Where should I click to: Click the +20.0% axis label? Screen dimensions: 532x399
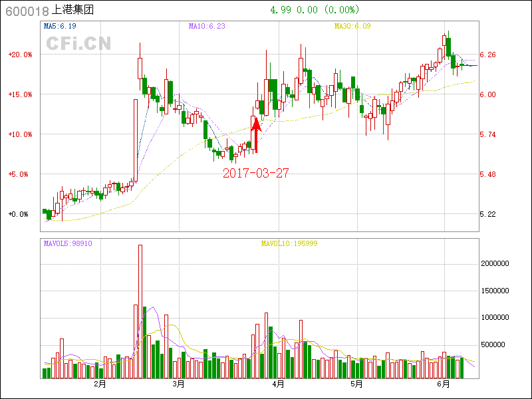click(x=21, y=55)
